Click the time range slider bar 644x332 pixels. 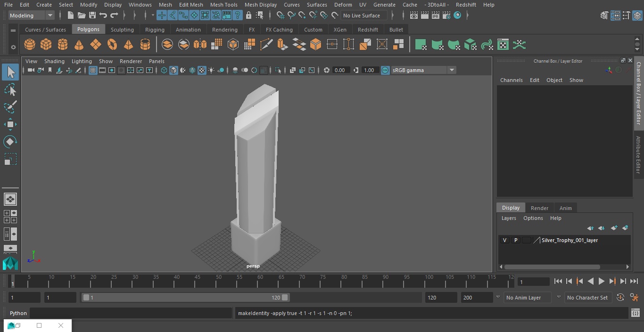[x=185, y=298]
